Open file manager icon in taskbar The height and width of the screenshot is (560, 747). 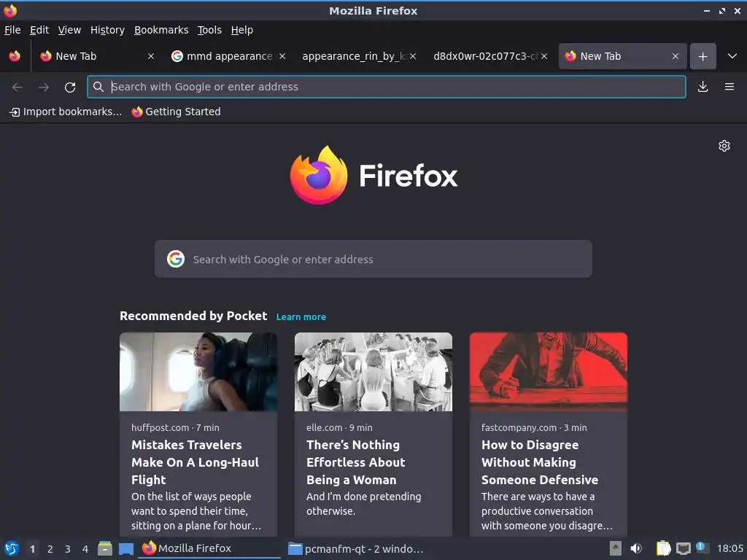pos(105,548)
